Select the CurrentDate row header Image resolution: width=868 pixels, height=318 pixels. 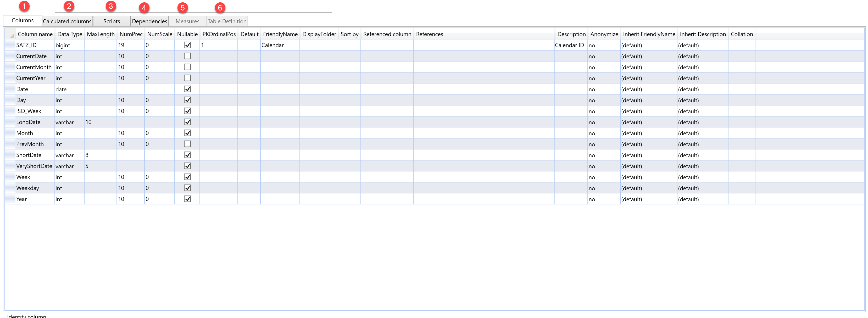click(10, 56)
